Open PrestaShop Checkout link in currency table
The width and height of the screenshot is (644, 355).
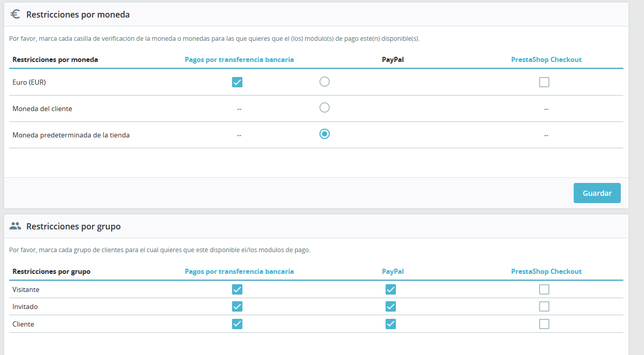546,59
